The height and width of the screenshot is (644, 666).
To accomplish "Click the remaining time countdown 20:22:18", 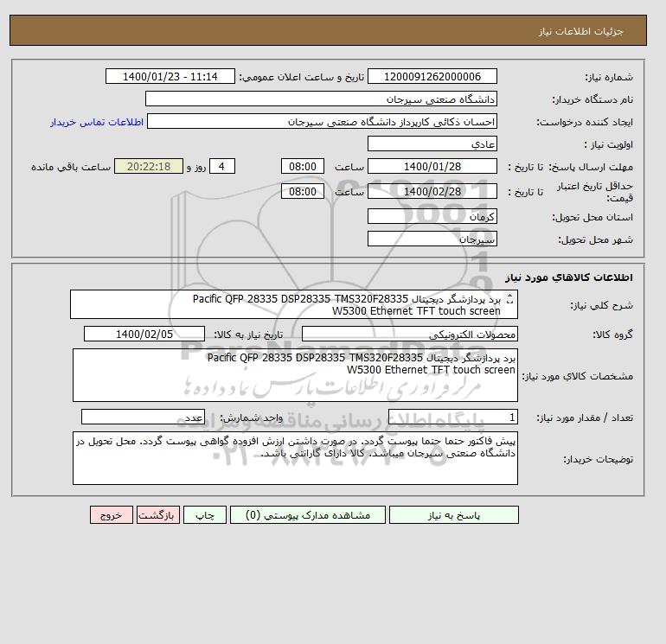I will pyautogui.click(x=149, y=167).
